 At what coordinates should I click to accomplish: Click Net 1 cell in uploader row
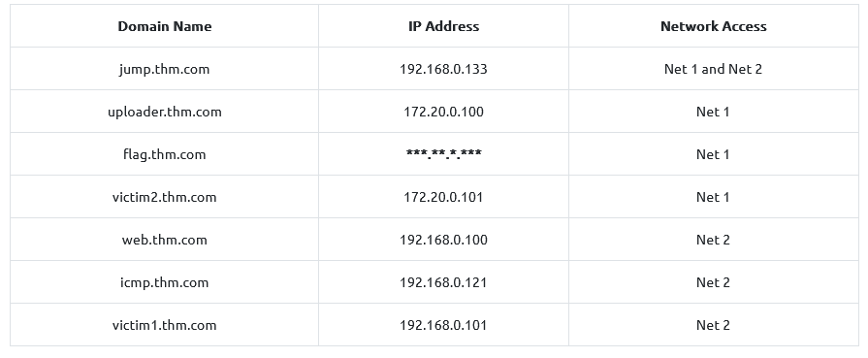(x=714, y=112)
